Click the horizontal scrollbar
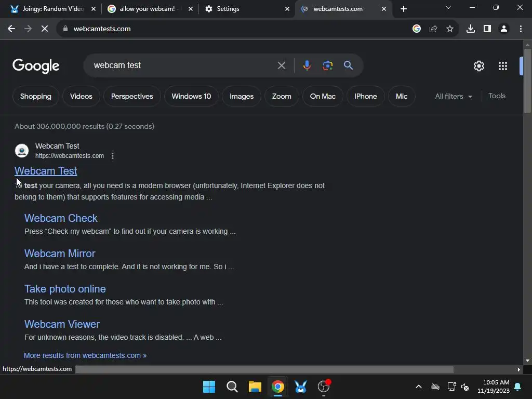 [264, 369]
